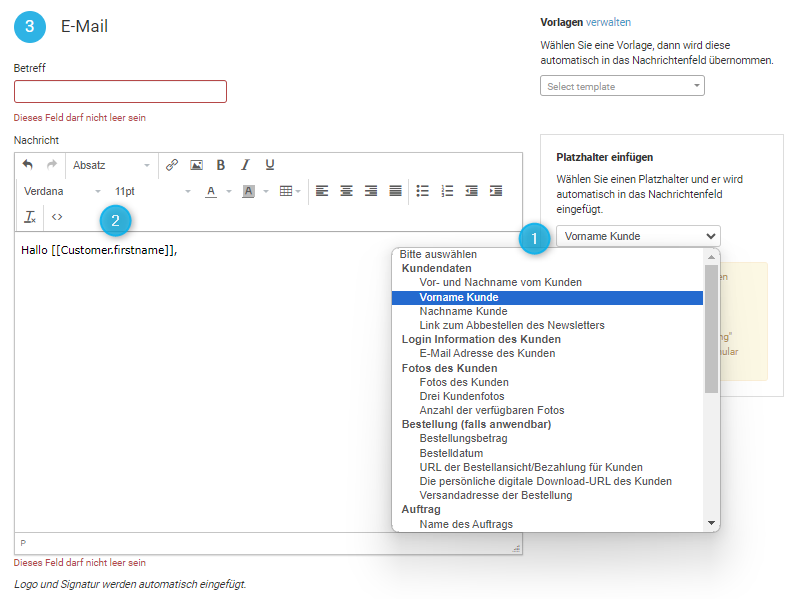
Task: Center align the text
Action: point(347,191)
